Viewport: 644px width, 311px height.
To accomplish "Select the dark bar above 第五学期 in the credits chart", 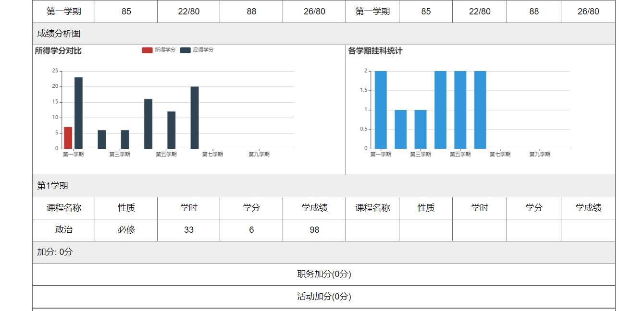I will click(x=171, y=130).
